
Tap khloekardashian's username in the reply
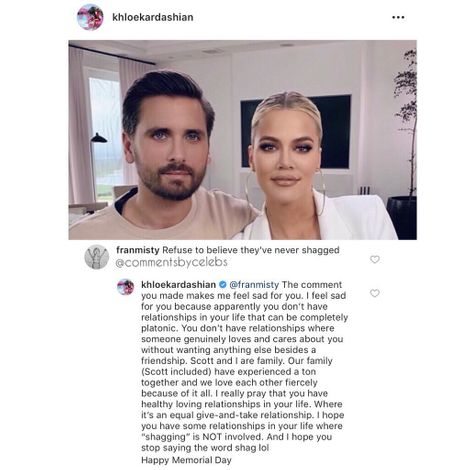(x=179, y=285)
